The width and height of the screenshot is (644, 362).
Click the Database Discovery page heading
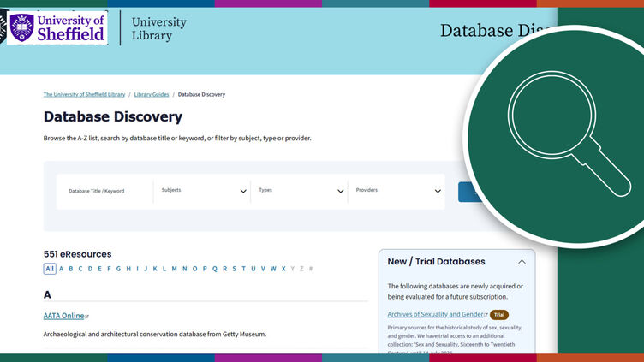113,116
